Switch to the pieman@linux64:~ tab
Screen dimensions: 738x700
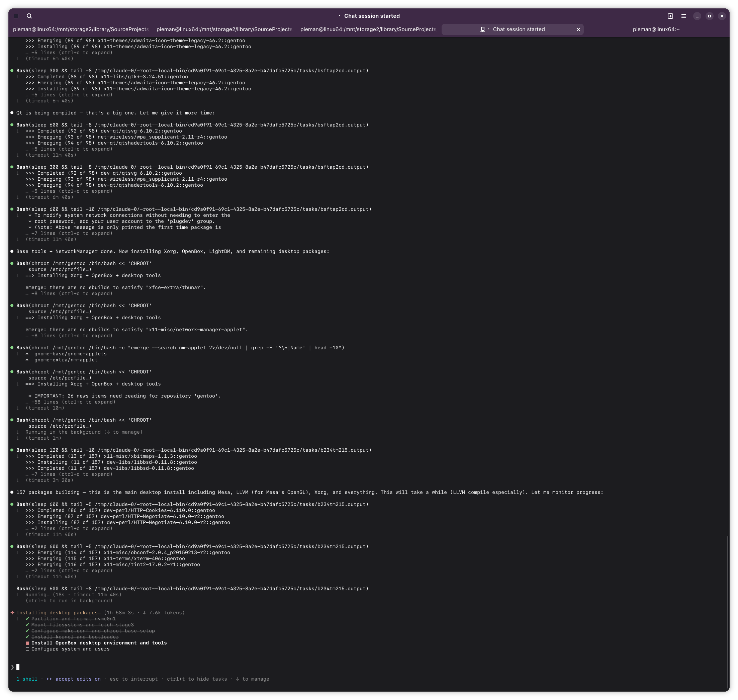656,29
